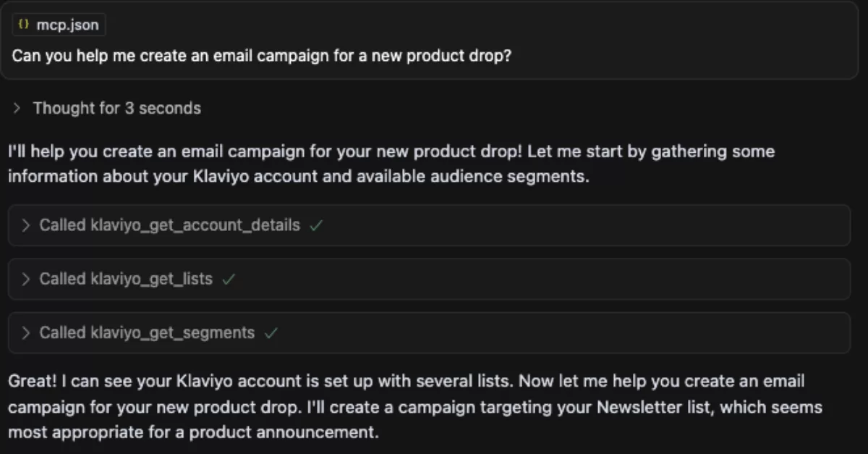Click the success checkmark after klaviyo_get_lists
This screenshot has width=868, height=454.
[229, 279]
